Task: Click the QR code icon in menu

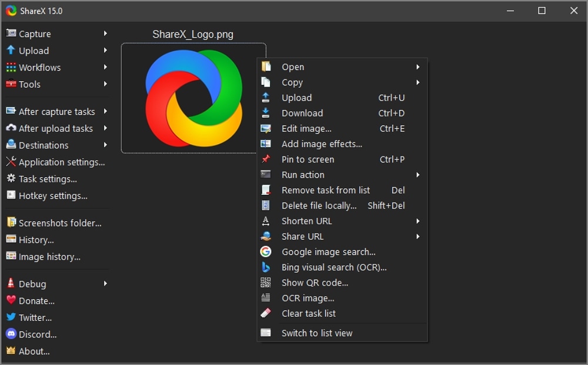Action: pyautogui.click(x=266, y=283)
